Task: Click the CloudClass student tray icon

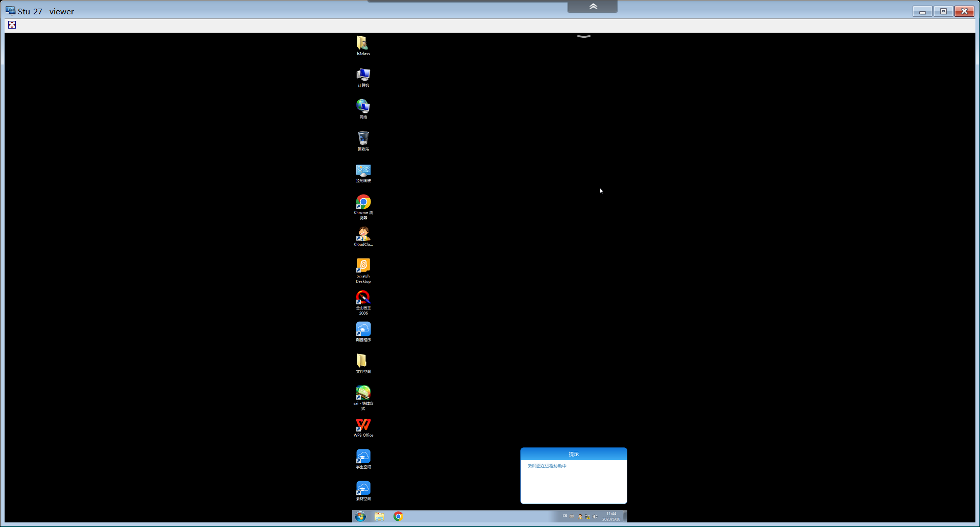Action: [x=580, y=517]
